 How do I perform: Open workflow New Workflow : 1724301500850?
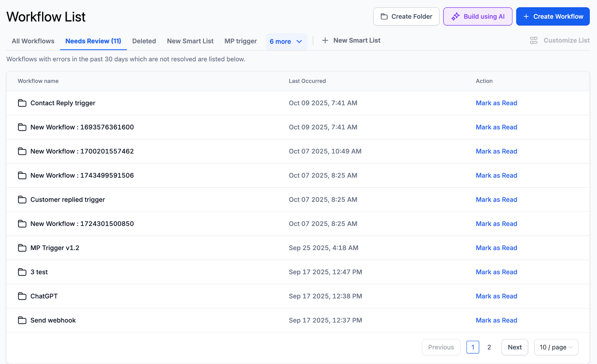(x=82, y=224)
